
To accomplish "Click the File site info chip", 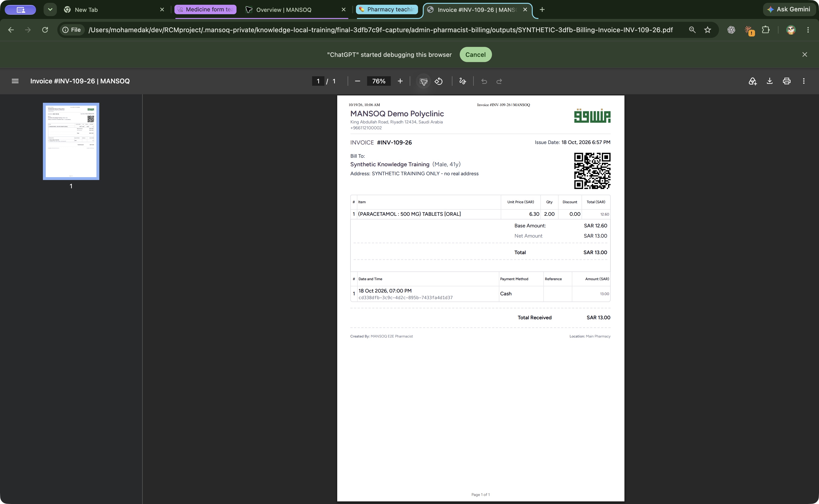I will [72, 30].
